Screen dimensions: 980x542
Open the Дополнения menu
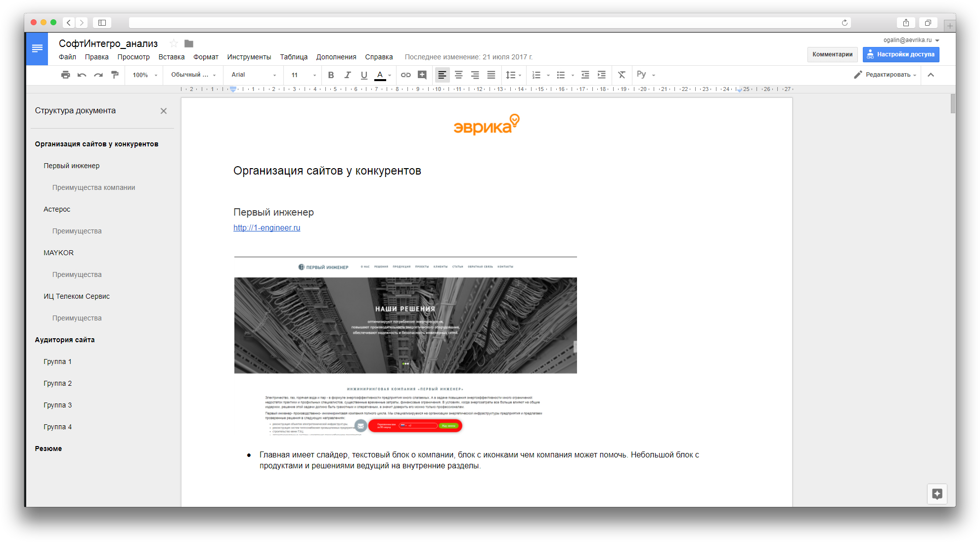[336, 57]
